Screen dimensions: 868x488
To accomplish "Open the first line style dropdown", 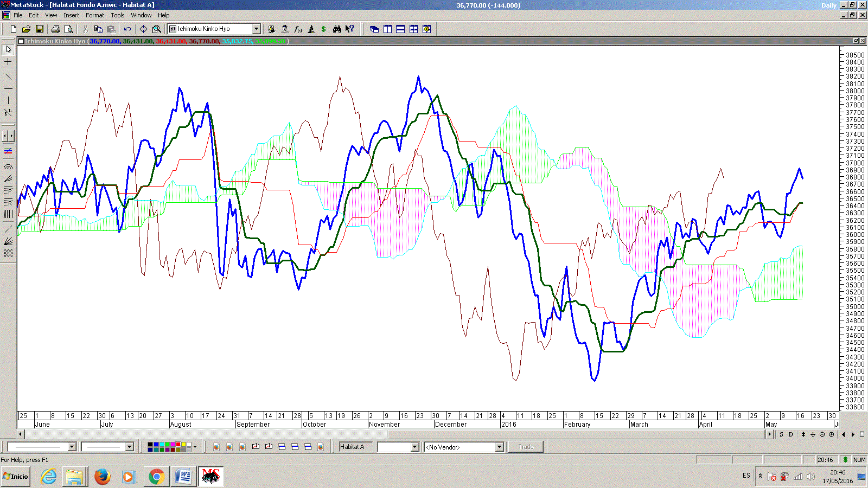I will 72,447.
